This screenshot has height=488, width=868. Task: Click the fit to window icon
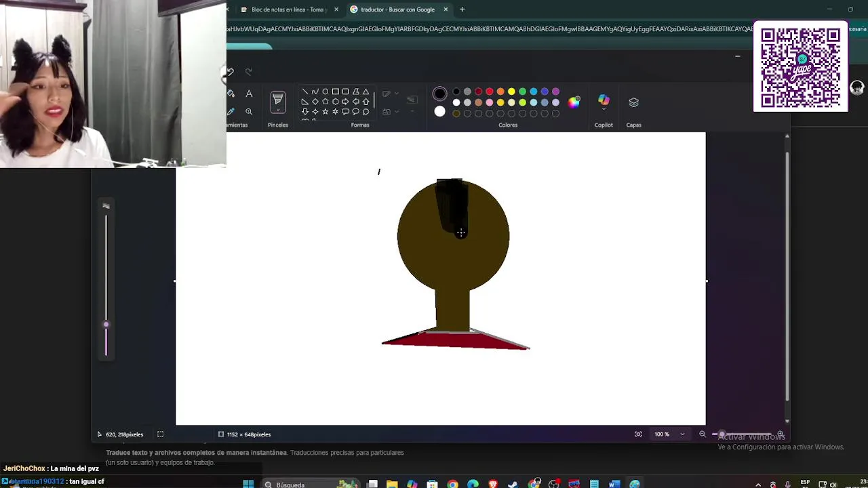point(638,434)
